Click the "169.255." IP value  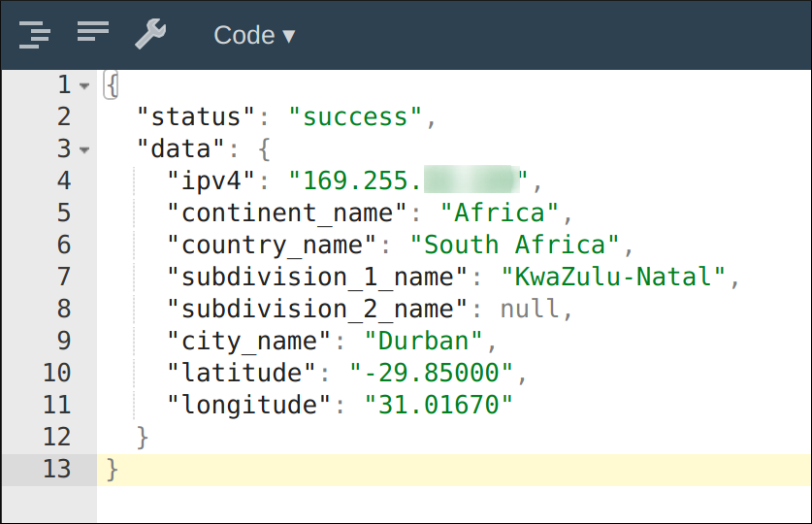[x=408, y=180]
